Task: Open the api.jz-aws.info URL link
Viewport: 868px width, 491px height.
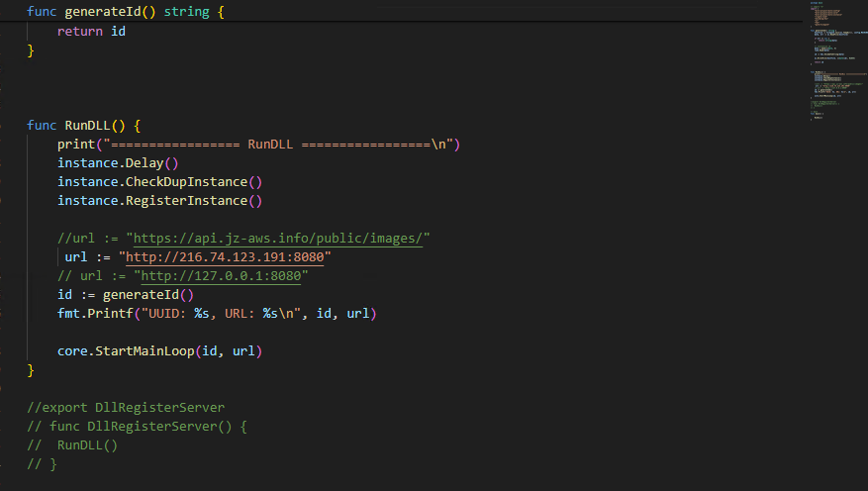Action: click(x=277, y=239)
